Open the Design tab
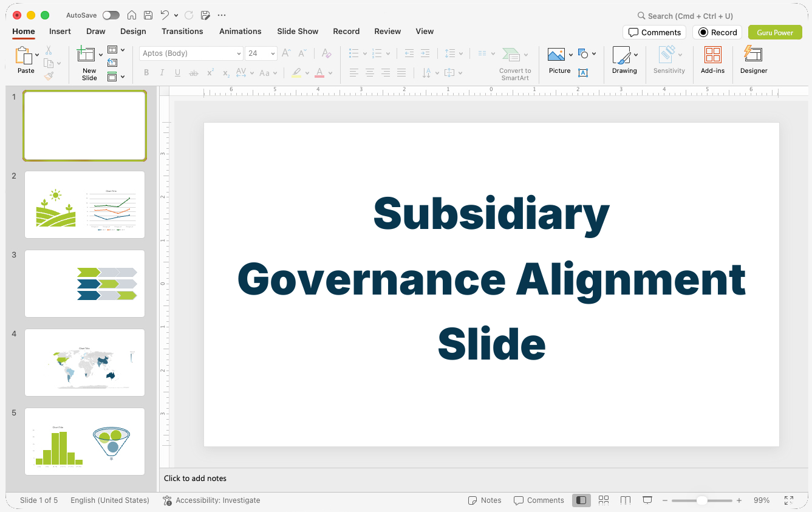Screen dimensions: 812x512 tap(133, 32)
